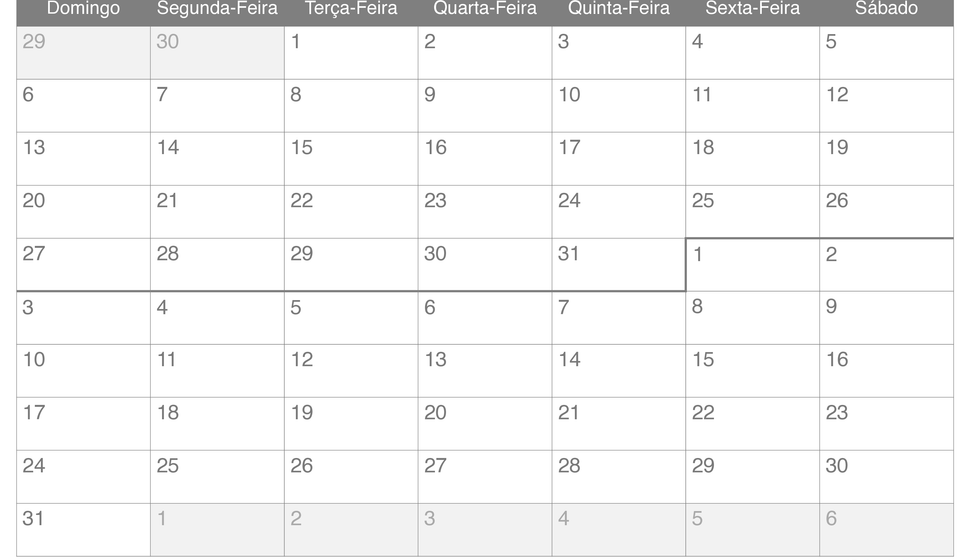970x560 pixels.
Task: Open day 25 under Sexta-Feira
Action: (753, 212)
